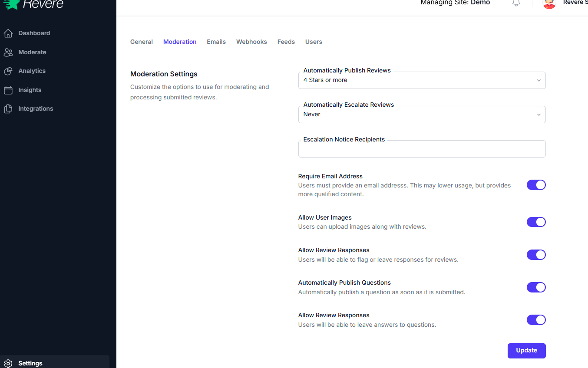Turn off Allow User Images
This screenshot has height=368, width=588.
click(x=536, y=222)
